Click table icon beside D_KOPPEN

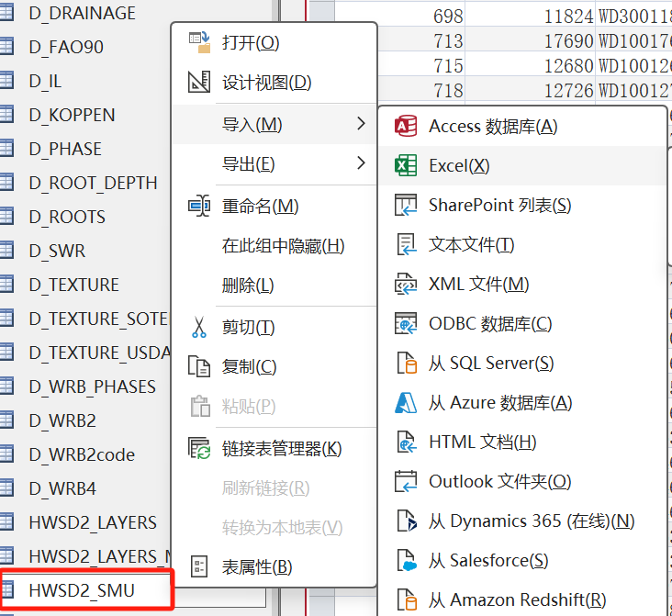point(6,115)
